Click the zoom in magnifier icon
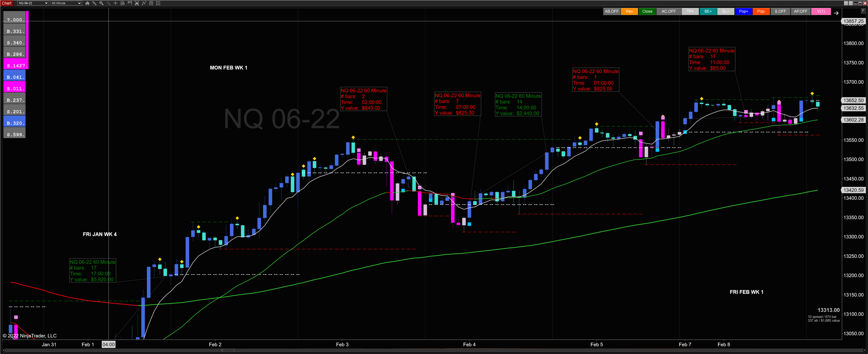The height and width of the screenshot is (354, 868). coord(101,3)
